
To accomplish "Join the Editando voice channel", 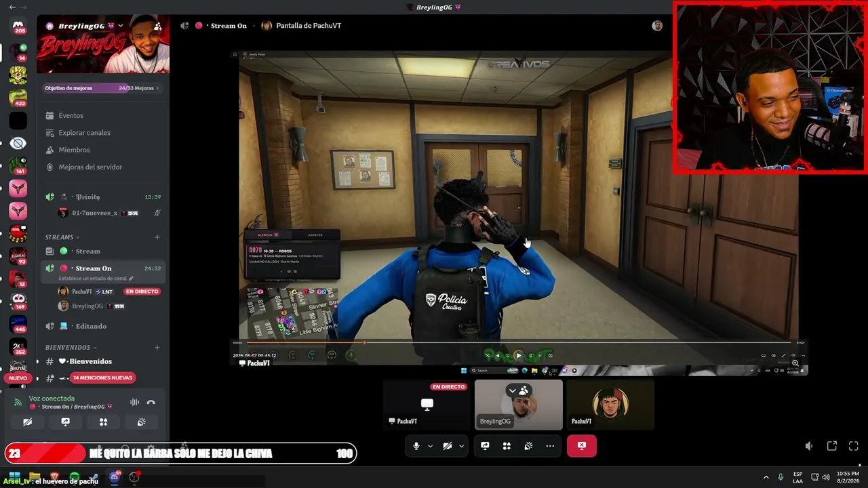I will pos(103,326).
